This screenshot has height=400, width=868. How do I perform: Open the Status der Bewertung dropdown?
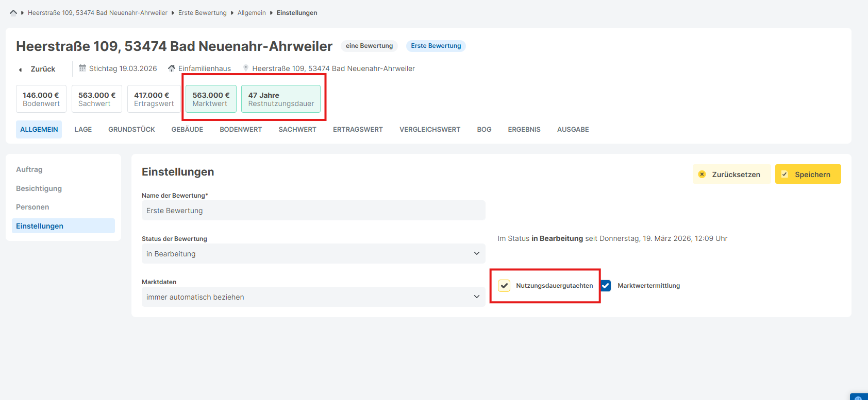[313, 254]
